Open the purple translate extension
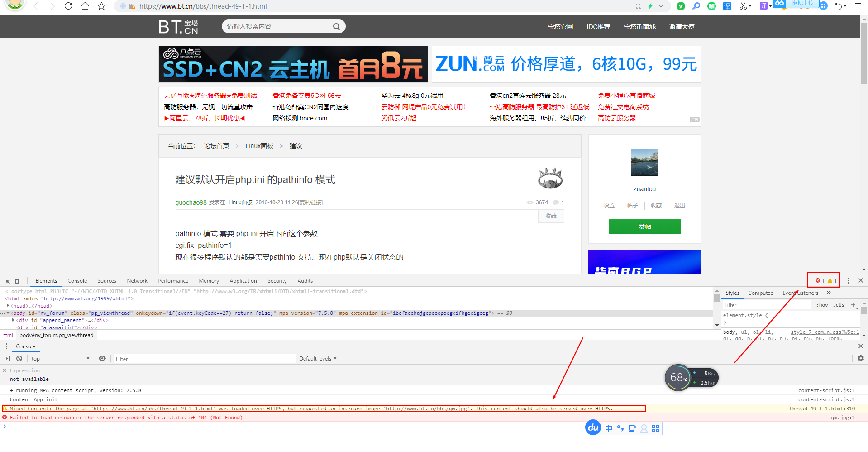Viewport: 868px width, 452px height. pos(764,6)
